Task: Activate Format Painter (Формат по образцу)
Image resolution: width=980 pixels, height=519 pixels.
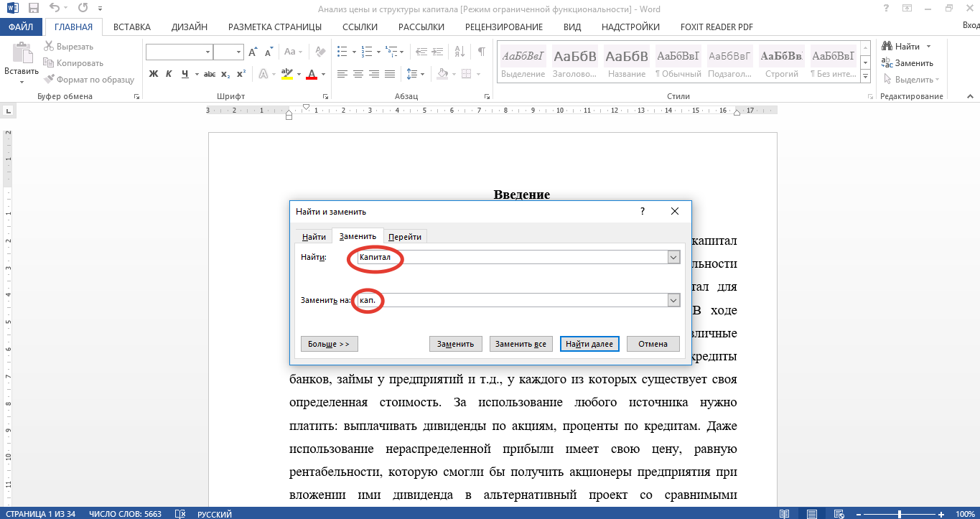Action: pos(89,80)
